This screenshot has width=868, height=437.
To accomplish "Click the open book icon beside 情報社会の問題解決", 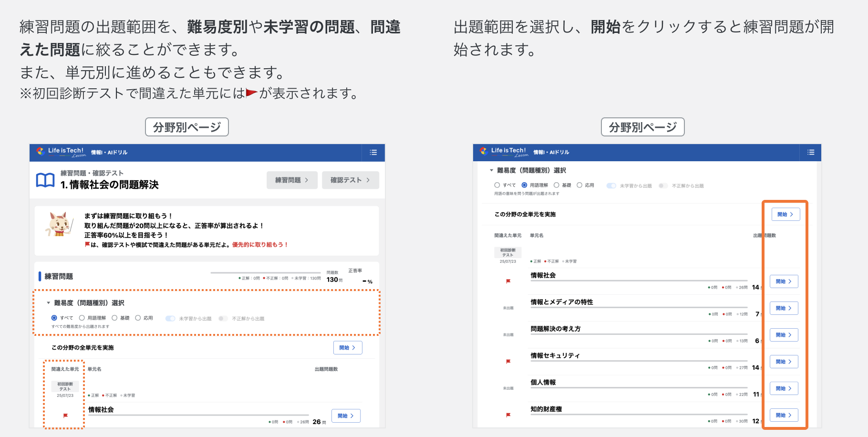I will [45, 180].
